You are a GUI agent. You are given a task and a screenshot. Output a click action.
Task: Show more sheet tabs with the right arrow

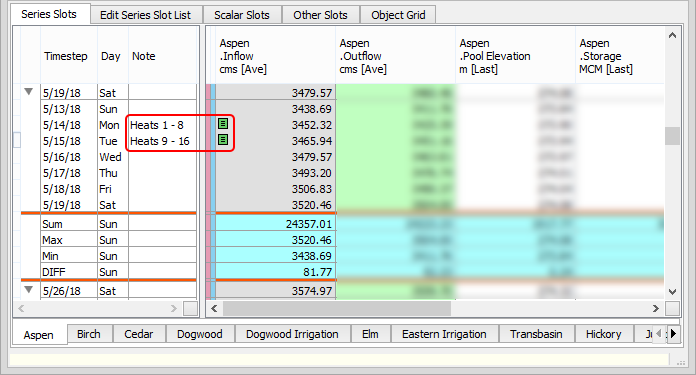pyautogui.click(x=673, y=333)
